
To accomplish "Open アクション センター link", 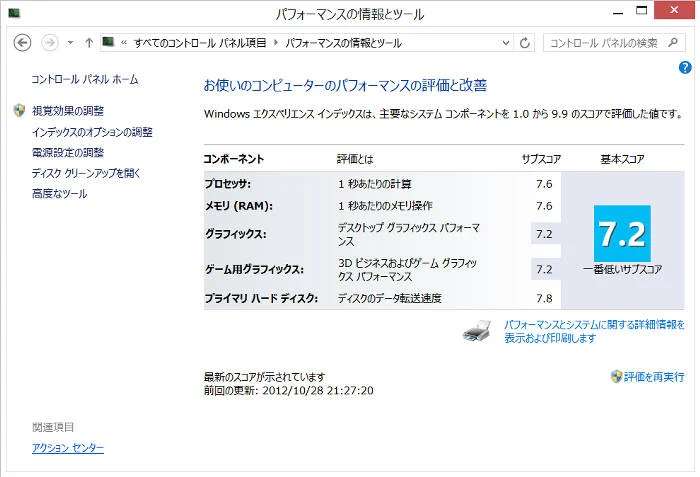I will tap(68, 448).
